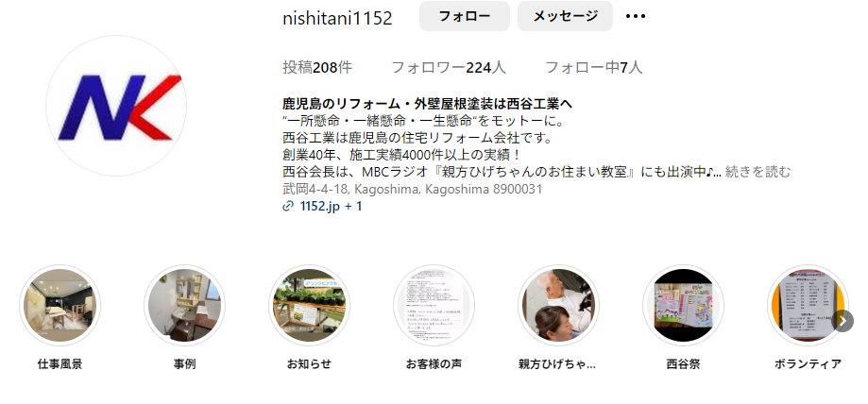Expand bio with 続きを読む
This screenshot has width=868, height=404.
click(757, 172)
